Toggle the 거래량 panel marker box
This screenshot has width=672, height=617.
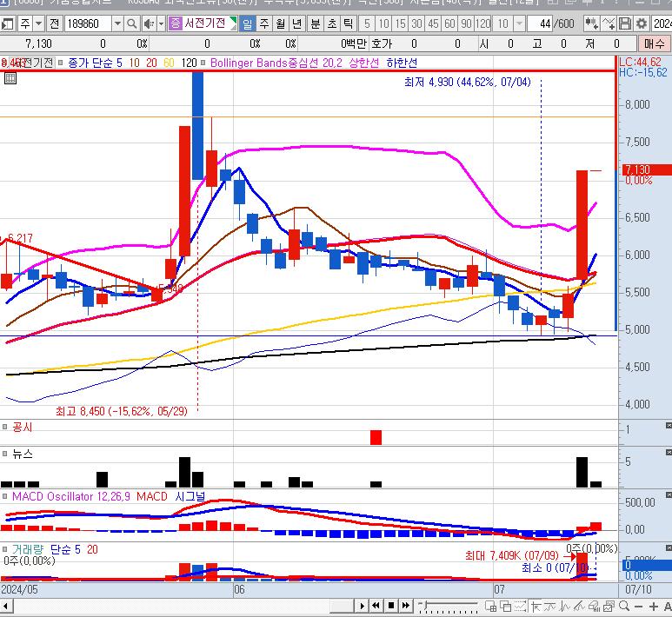6,549
